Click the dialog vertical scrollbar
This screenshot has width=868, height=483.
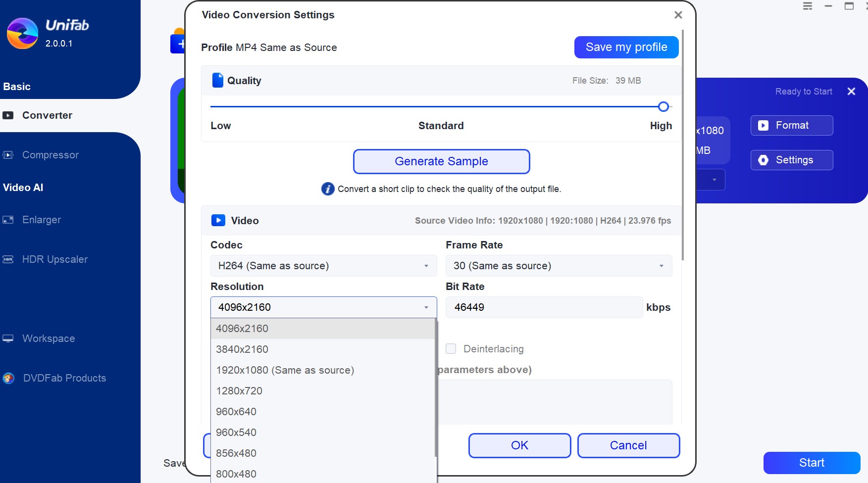[x=683, y=145]
